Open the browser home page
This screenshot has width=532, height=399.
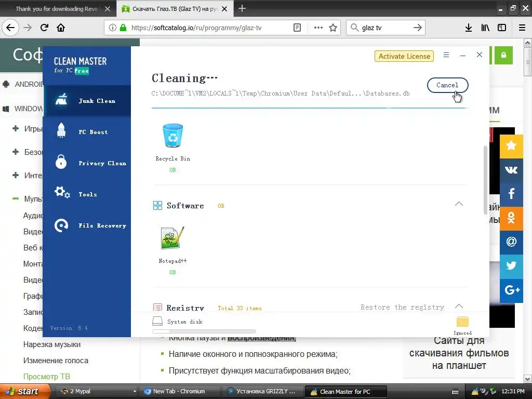61,28
